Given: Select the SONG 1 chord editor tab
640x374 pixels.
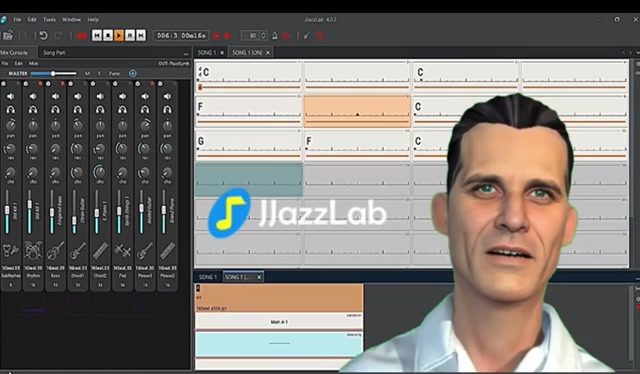Looking at the screenshot, I should [x=207, y=53].
